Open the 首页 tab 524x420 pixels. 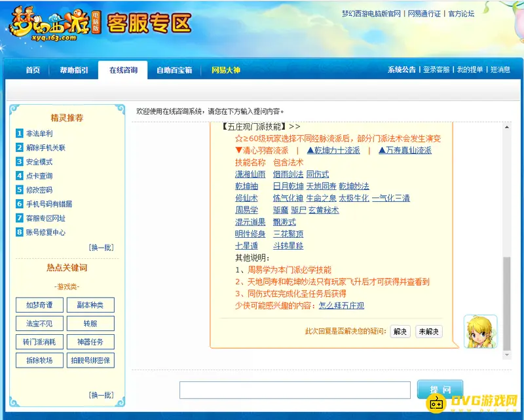pos(33,70)
